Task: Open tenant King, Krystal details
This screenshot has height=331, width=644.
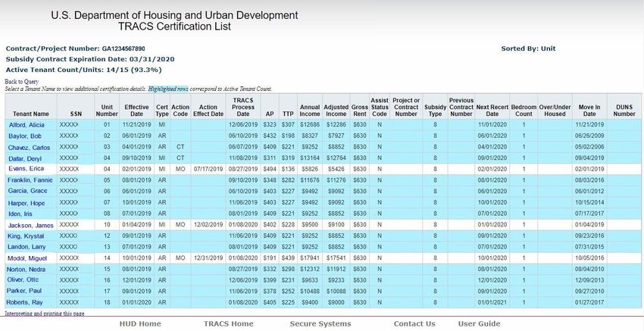Action: coord(26,236)
